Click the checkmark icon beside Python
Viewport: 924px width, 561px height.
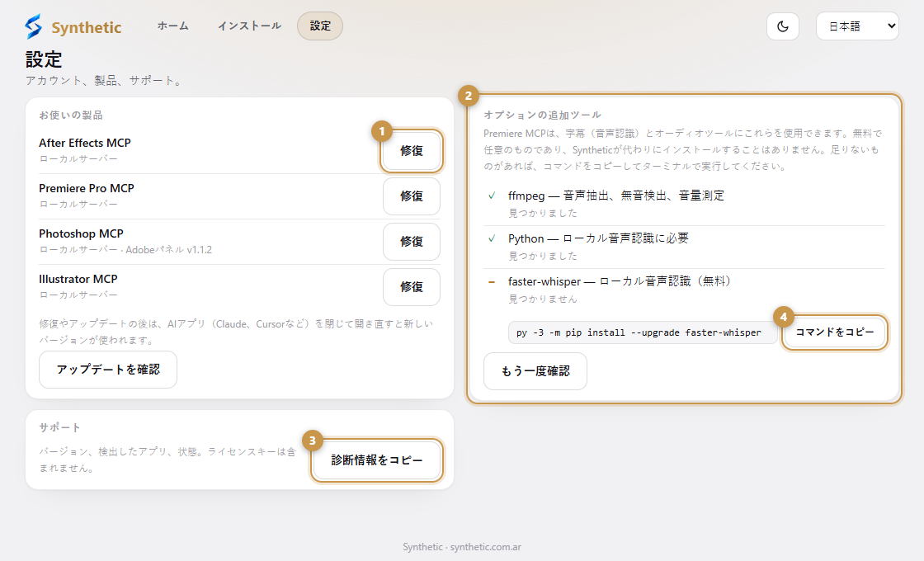[492, 238]
